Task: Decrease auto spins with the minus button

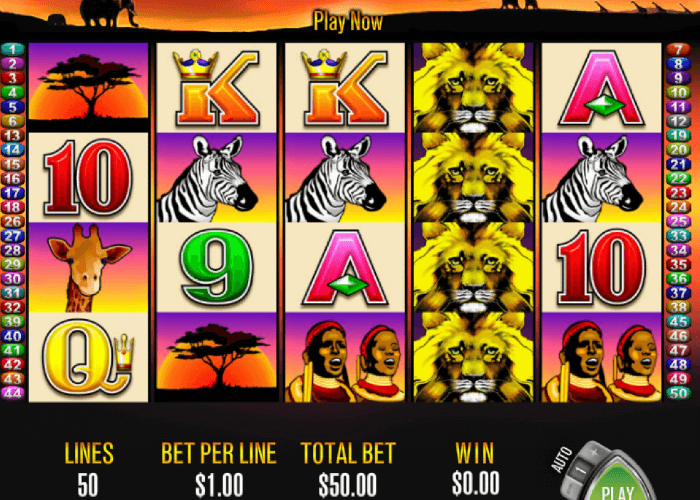Action: point(570,488)
